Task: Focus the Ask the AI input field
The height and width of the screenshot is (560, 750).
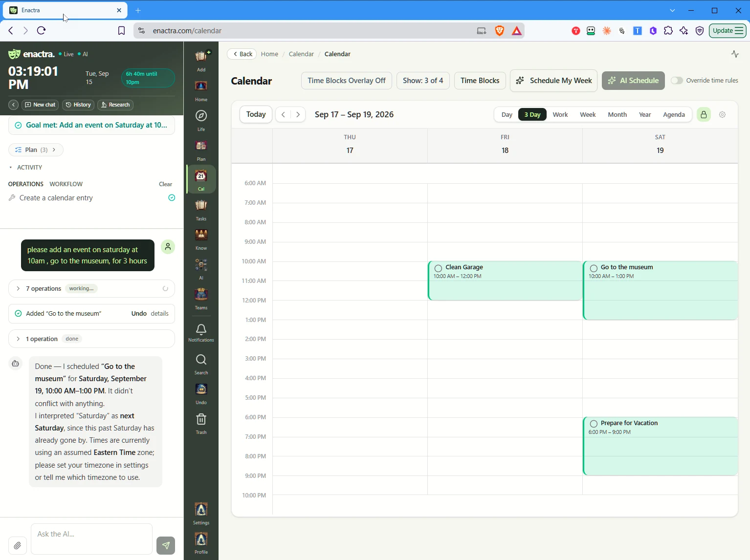Action: point(92,539)
